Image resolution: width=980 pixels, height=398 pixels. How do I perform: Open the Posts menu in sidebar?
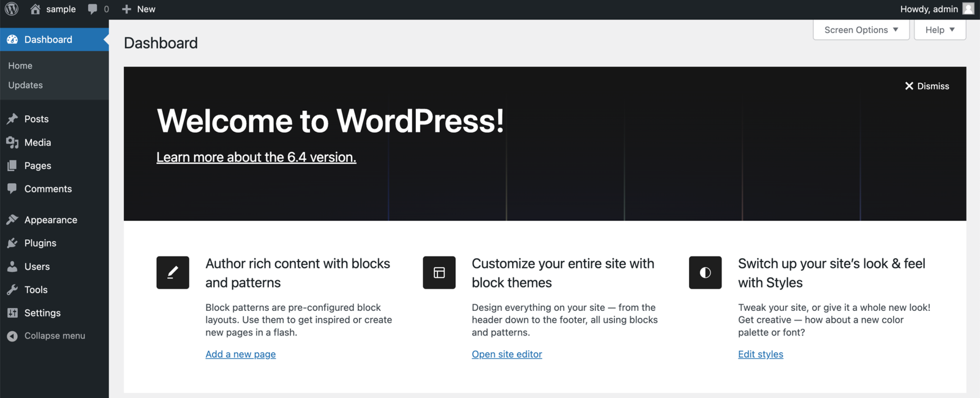pos(36,119)
